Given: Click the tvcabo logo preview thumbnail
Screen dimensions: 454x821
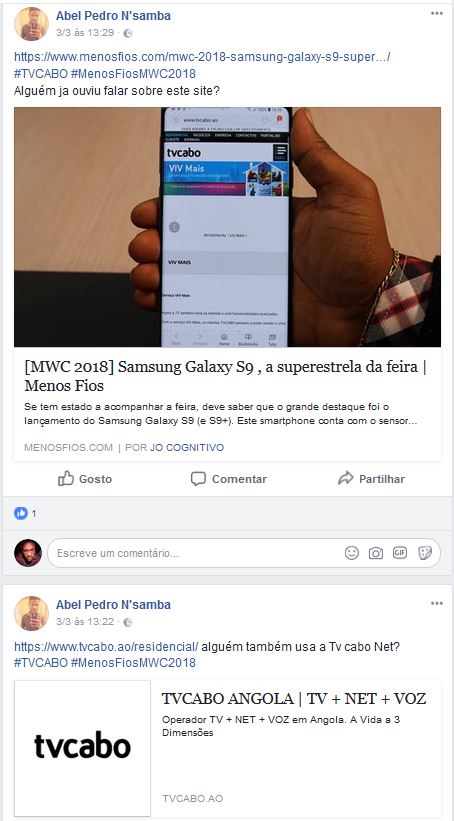Looking at the screenshot, I should (82, 748).
